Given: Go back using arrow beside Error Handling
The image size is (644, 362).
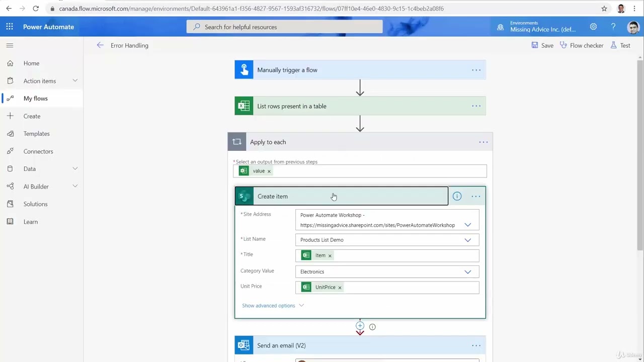Looking at the screenshot, I should coord(100,45).
